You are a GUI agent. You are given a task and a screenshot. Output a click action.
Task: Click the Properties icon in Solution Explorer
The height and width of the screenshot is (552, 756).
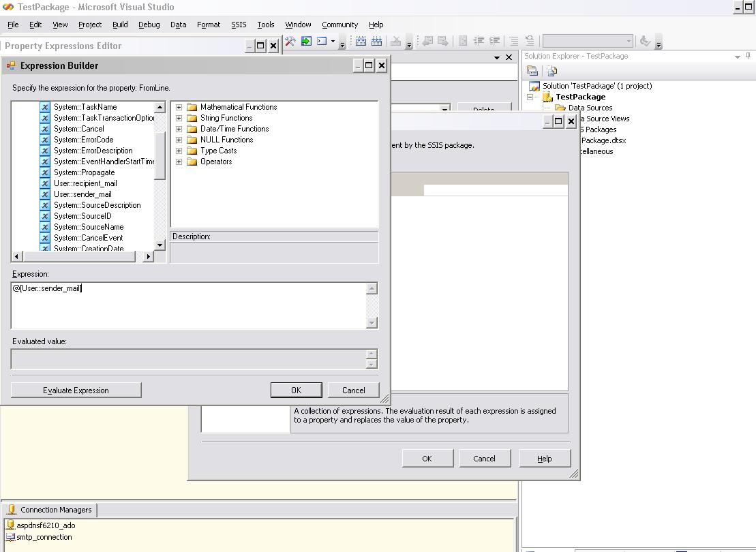point(532,71)
